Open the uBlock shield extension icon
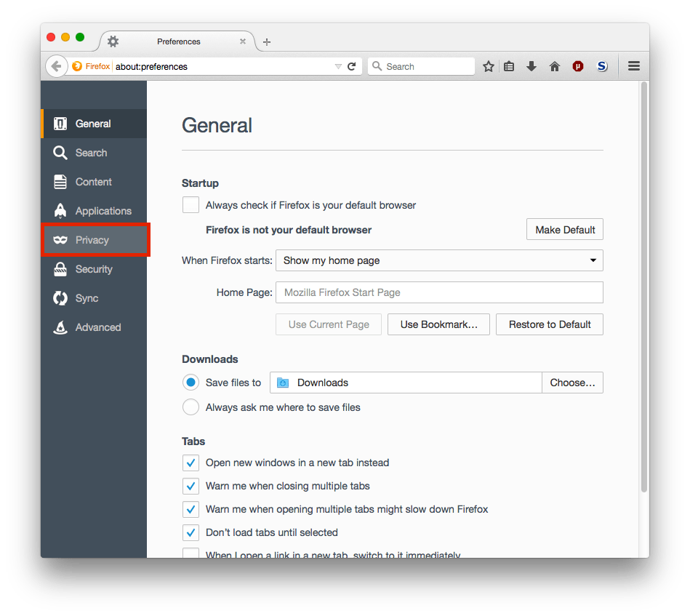 tap(578, 66)
